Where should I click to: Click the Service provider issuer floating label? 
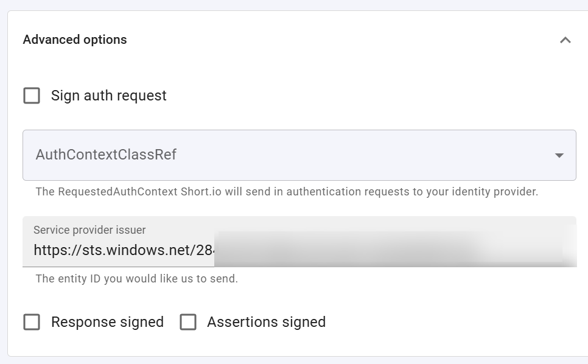click(x=89, y=230)
